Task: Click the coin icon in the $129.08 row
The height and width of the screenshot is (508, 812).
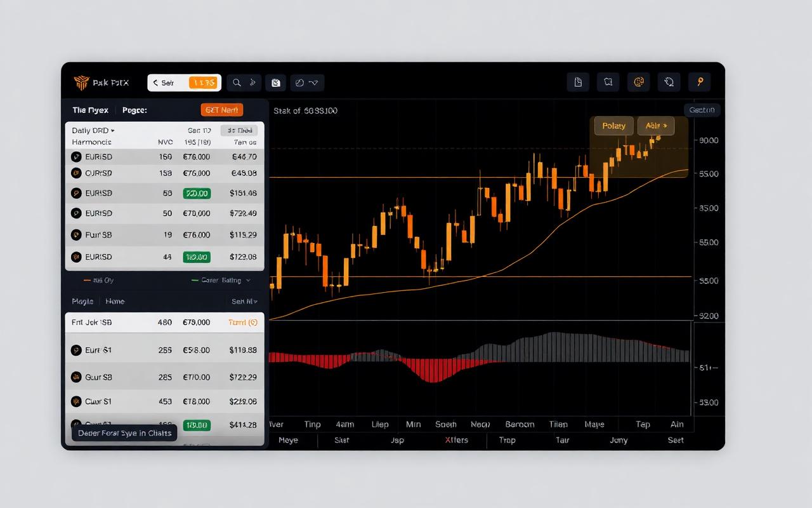Action: coord(75,257)
